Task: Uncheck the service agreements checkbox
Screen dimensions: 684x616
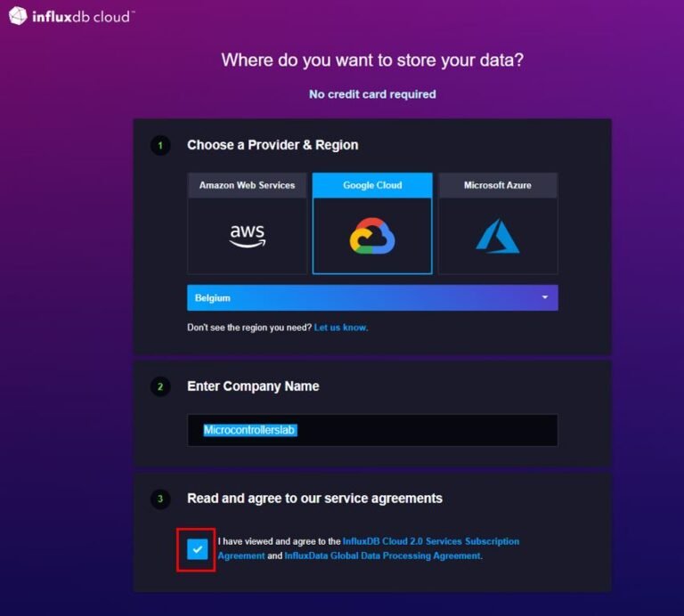Action: 198,549
